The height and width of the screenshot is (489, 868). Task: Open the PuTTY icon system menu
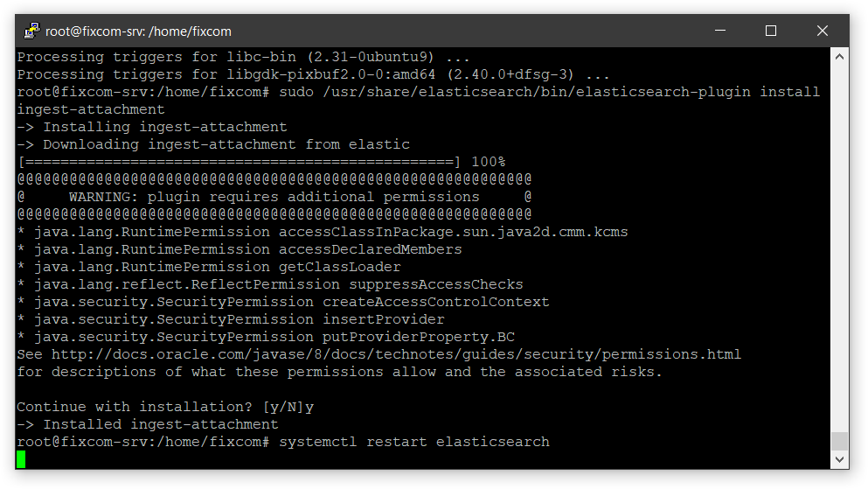click(x=31, y=31)
